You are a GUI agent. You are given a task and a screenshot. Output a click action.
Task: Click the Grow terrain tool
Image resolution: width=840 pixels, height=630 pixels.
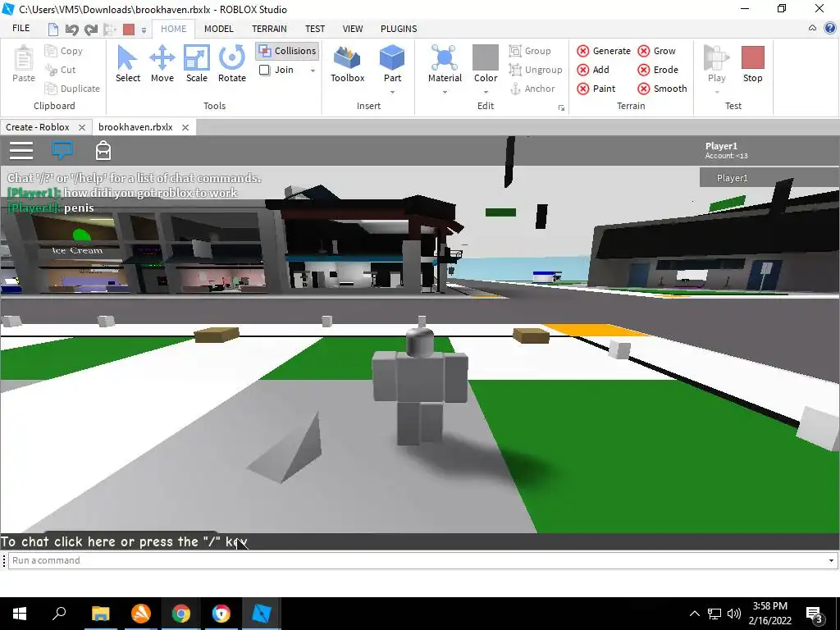coord(657,51)
